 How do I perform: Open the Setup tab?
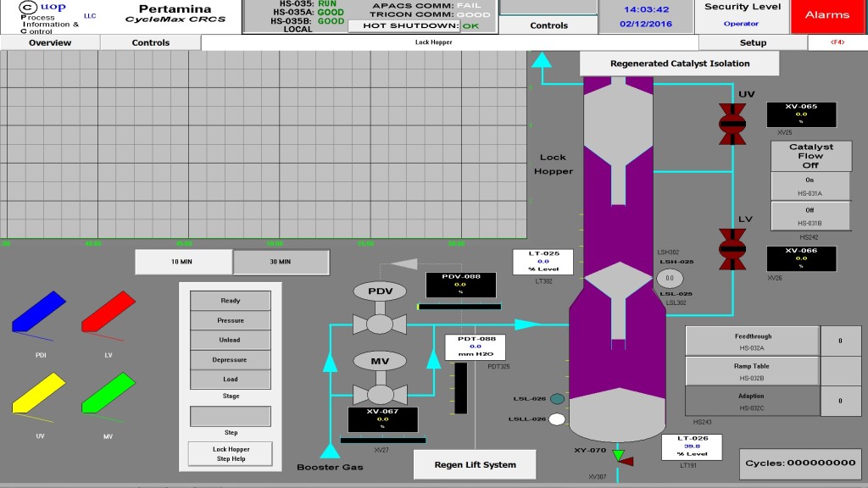click(753, 42)
